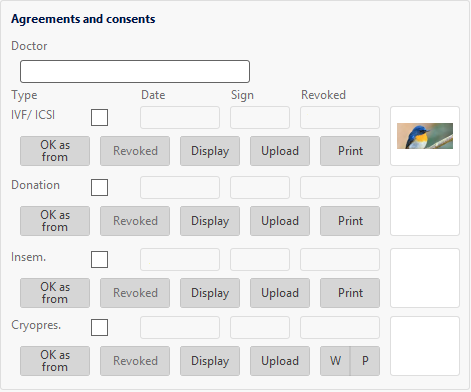Select the empty Donation thumbnail box
471x392 pixels.
425,206
